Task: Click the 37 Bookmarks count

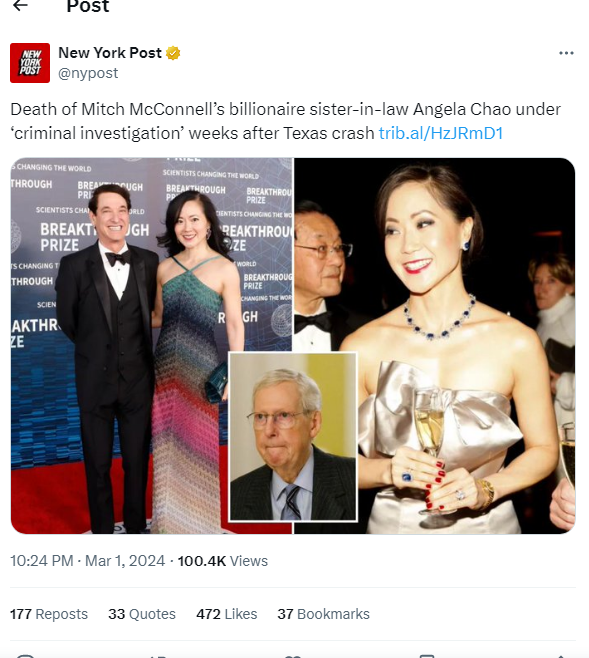Action: pyautogui.click(x=323, y=614)
